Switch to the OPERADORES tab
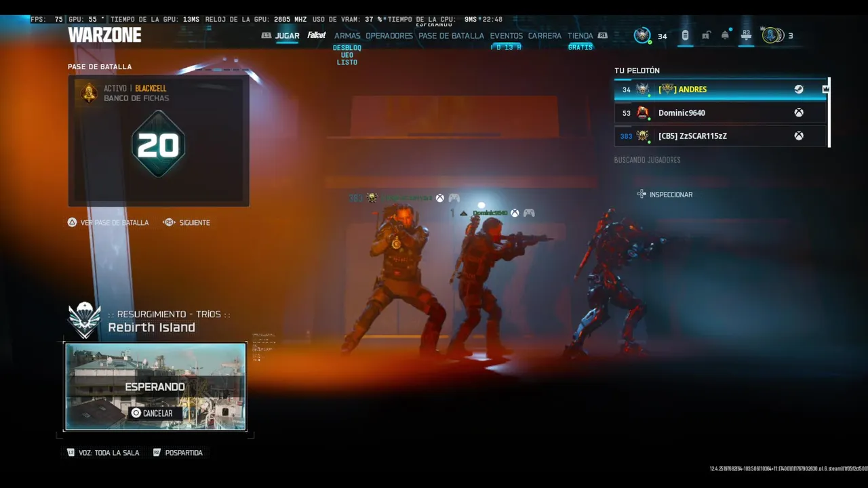 [389, 36]
